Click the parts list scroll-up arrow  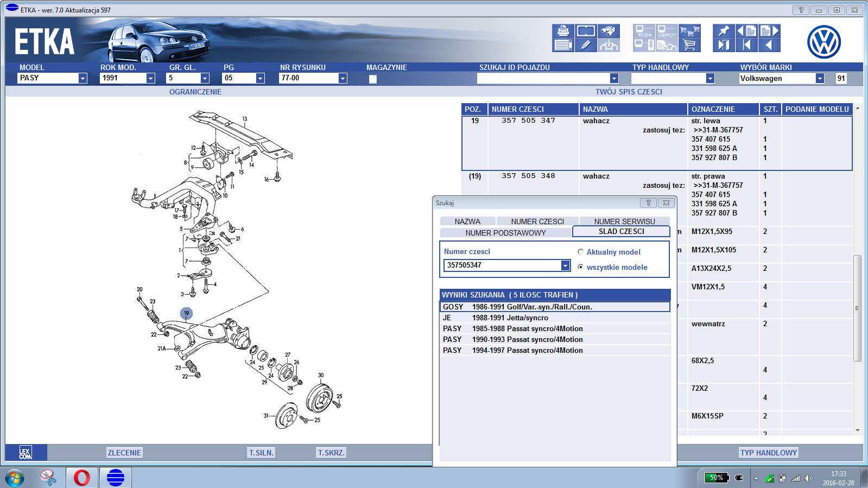pos(857,108)
